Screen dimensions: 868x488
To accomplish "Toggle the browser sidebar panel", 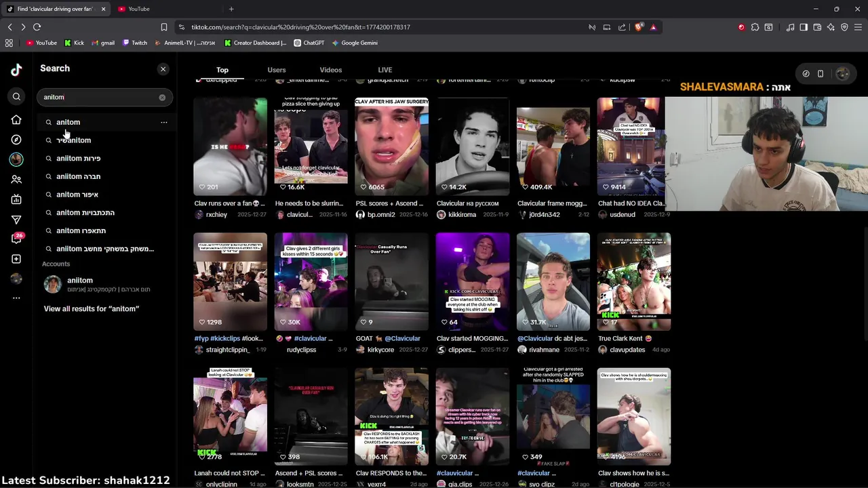I will pos(804,27).
